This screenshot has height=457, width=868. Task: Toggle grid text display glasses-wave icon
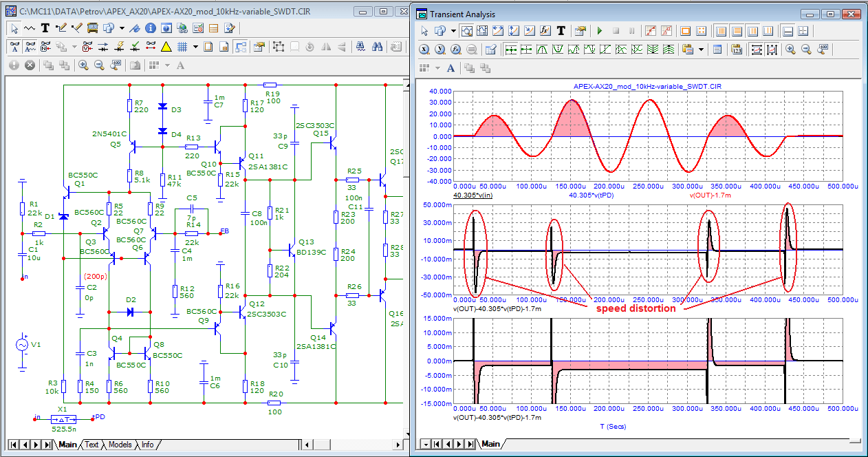coord(30,47)
